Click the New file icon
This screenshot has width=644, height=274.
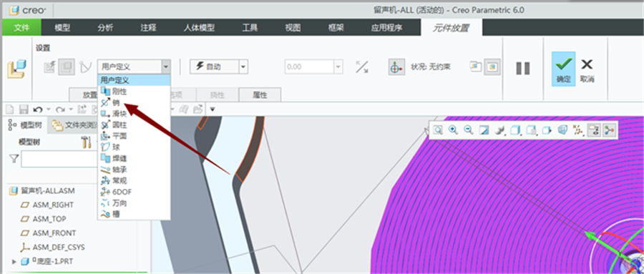(9, 109)
